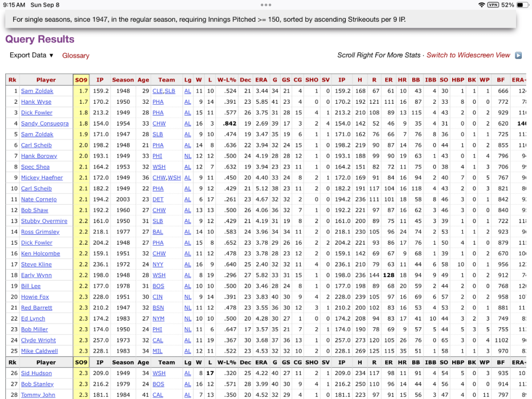Sort by SO9 in the top header row
Screen dimensions: 532x399
tap(81, 80)
